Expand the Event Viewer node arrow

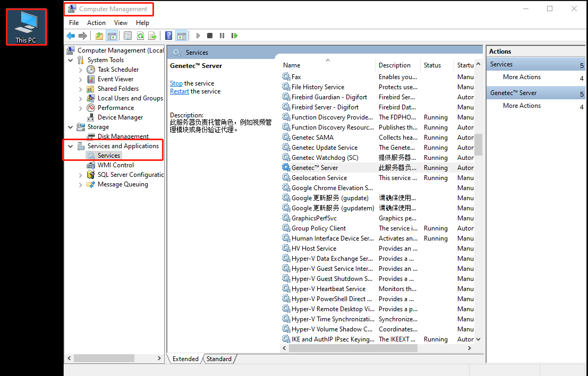point(80,79)
